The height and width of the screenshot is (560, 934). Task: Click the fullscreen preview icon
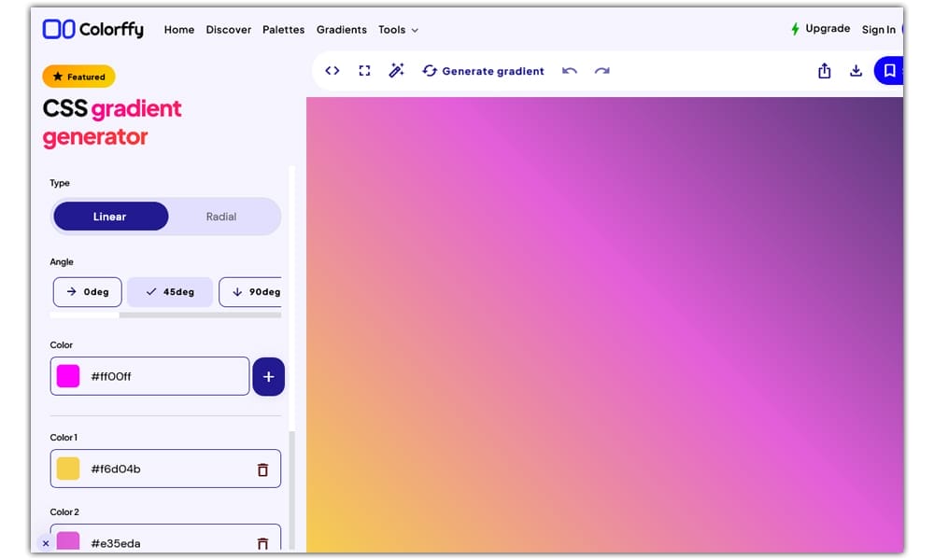click(x=364, y=70)
